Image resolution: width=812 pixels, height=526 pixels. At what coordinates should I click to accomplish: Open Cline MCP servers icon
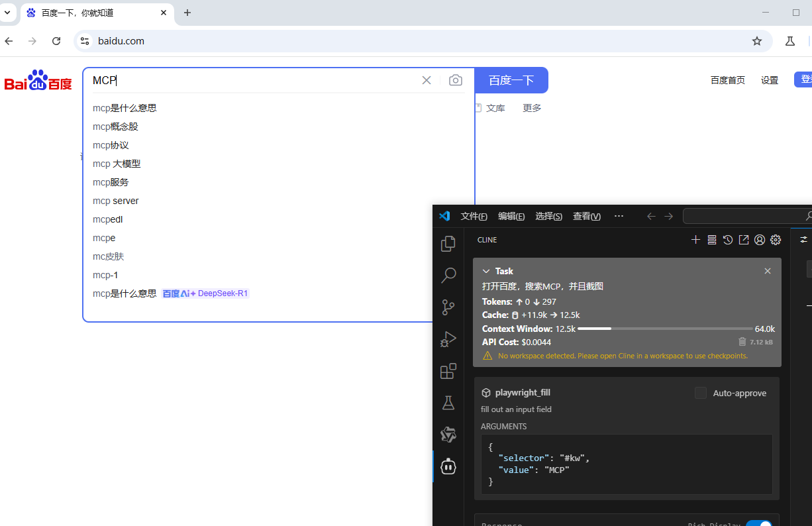(x=712, y=240)
